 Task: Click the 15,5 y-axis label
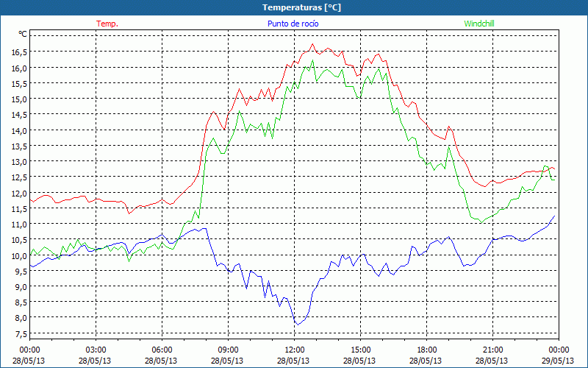tap(19, 84)
